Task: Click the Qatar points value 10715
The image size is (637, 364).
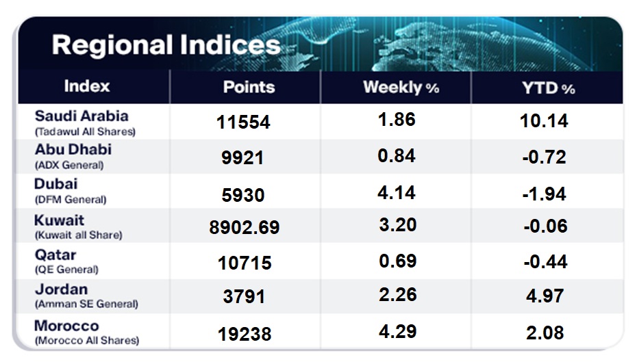Action: 243,263
